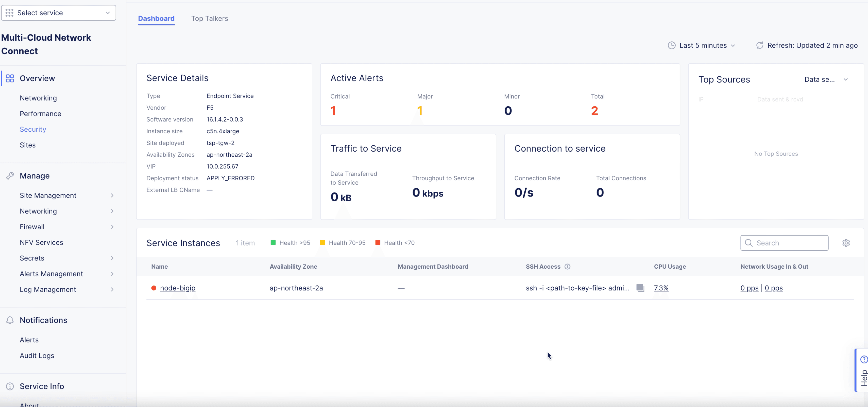The image size is (868, 407).
Task: Click the refresh icon near Updated
Action: point(759,45)
